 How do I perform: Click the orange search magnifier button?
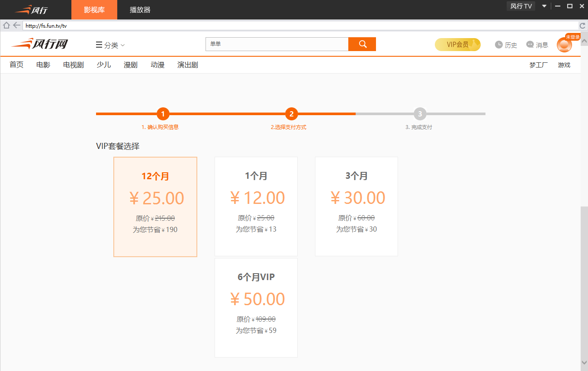362,44
